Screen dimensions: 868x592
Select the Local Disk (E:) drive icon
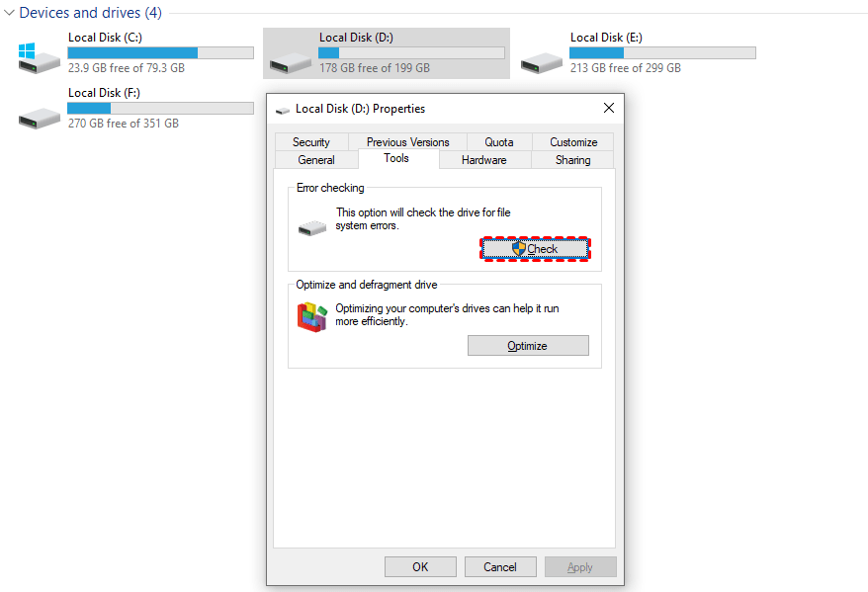pyautogui.click(x=542, y=63)
